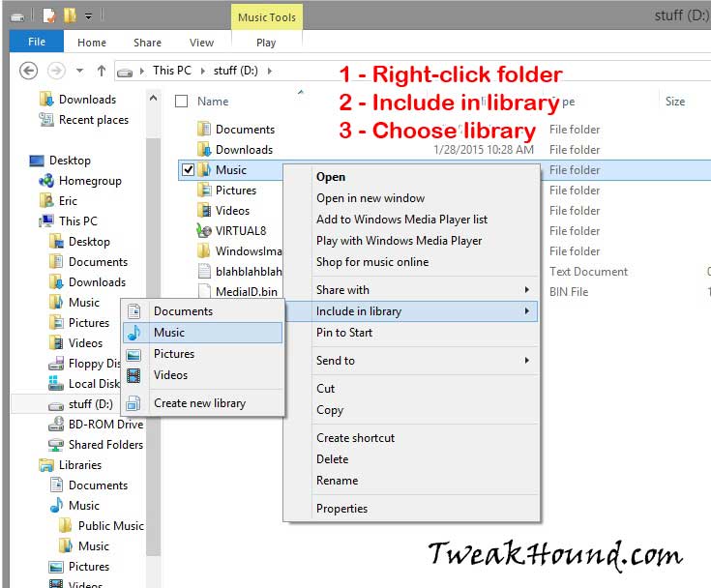Select the VIRTUAL8 item icon
Screen dimensions: 711x588
coord(204,230)
